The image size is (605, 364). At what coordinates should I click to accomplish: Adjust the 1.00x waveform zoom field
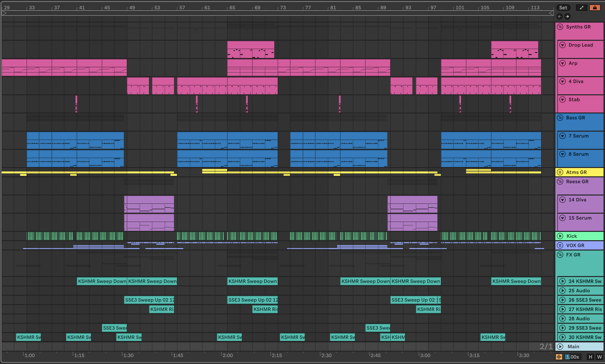tap(573, 357)
